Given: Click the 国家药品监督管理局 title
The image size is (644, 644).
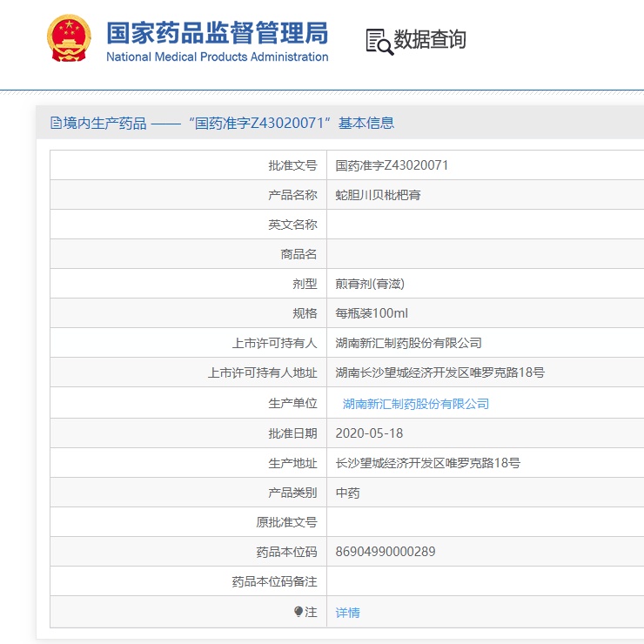Looking at the screenshot, I should pyautogui.click(x=218, y=33).
